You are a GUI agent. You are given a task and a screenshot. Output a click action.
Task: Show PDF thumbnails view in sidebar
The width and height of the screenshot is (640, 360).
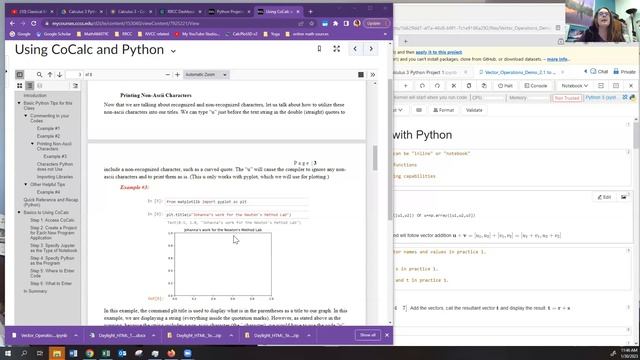coord(20,86)
